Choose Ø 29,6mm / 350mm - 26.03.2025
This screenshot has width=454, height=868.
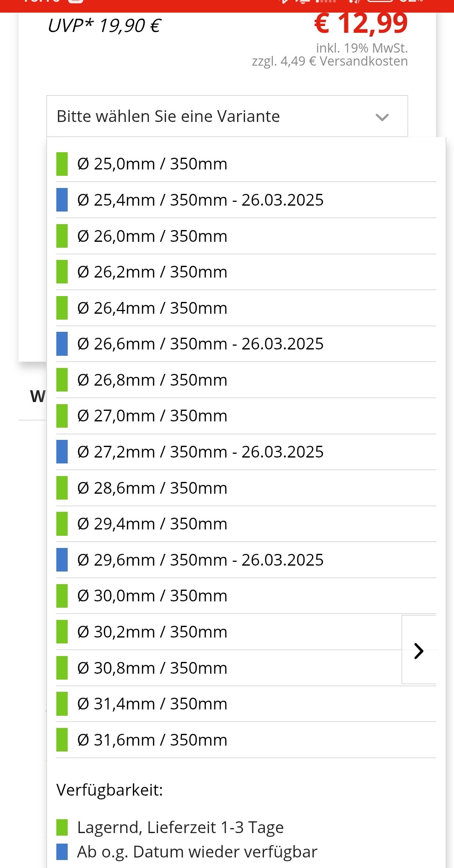click(x=200, y=560)
